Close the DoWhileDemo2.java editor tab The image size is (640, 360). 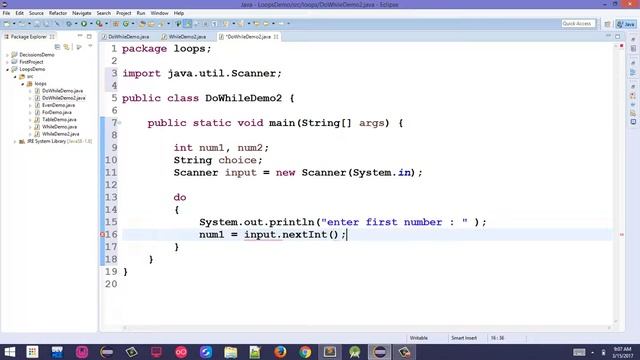tap(276, 37)
